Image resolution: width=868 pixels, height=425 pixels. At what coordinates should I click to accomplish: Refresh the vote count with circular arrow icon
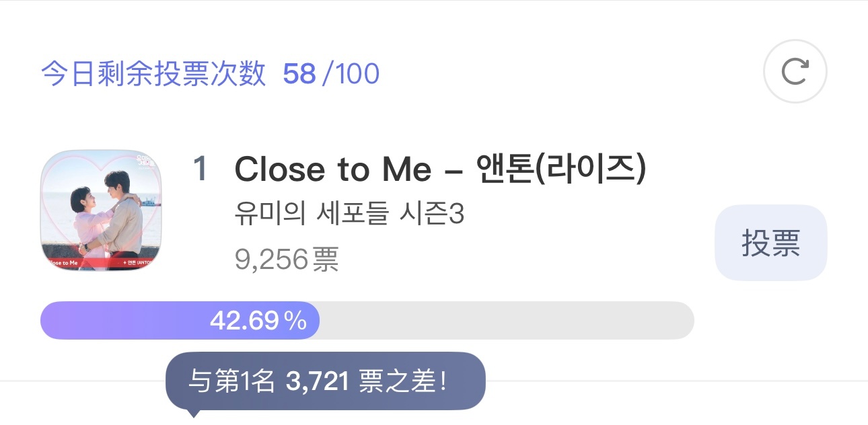tap(795, 71)
